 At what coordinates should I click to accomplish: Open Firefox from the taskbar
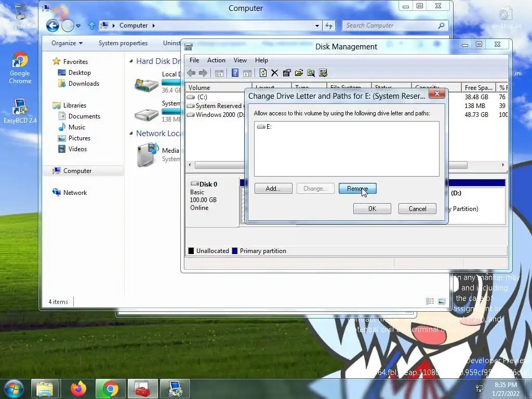coord(78,389)
